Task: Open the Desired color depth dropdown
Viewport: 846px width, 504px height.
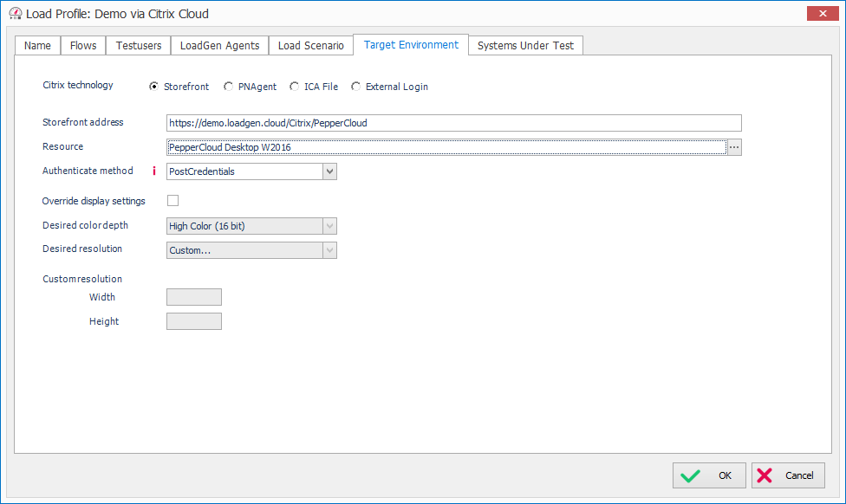Action: (x=329, y=226)
